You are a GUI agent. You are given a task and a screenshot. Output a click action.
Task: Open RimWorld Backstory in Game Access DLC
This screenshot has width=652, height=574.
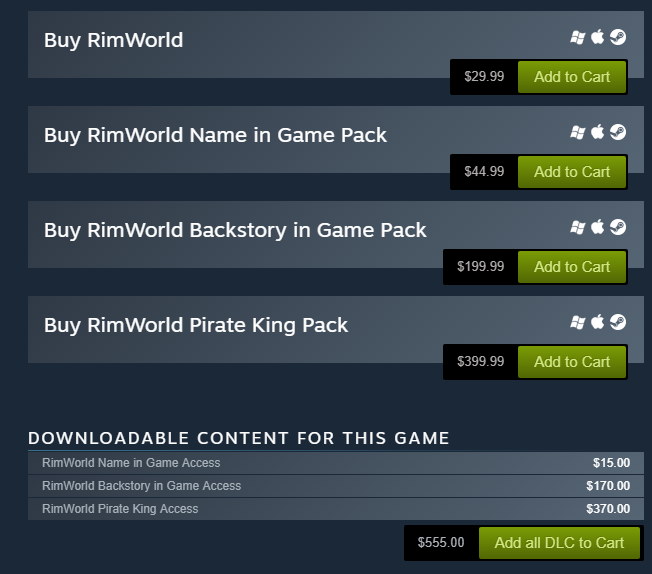pos(336,486)
